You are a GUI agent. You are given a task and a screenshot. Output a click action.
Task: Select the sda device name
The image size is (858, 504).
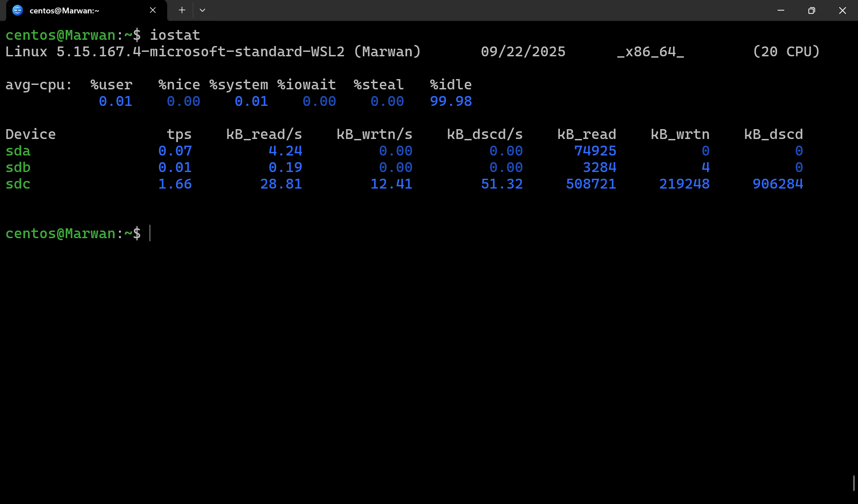pos(18,151)
